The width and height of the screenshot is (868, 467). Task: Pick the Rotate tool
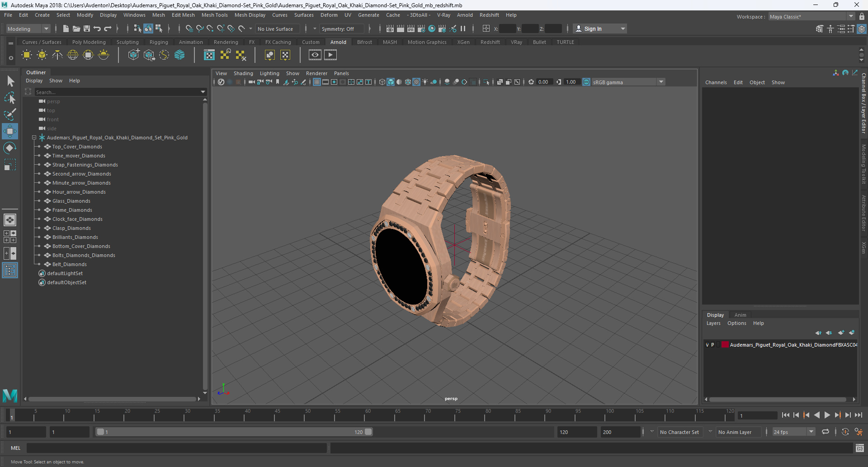10,148
